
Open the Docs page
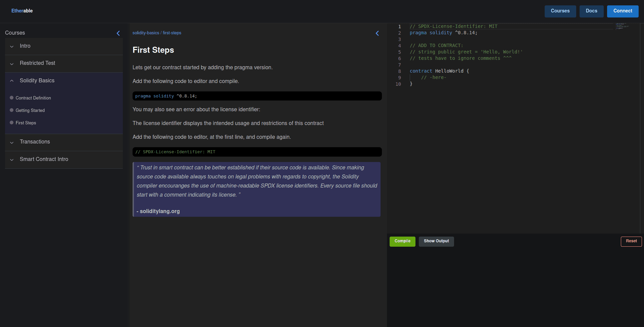click(x=591, y=11)
